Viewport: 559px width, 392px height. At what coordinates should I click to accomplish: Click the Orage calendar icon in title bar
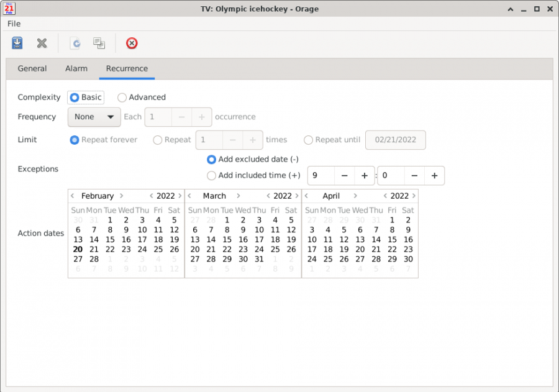9,9
